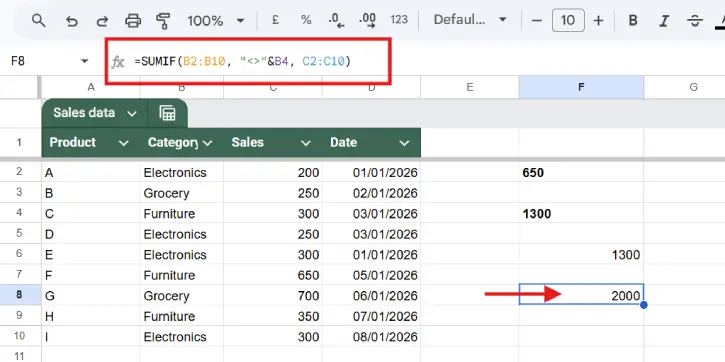Open the Date column dropdown

405,143
